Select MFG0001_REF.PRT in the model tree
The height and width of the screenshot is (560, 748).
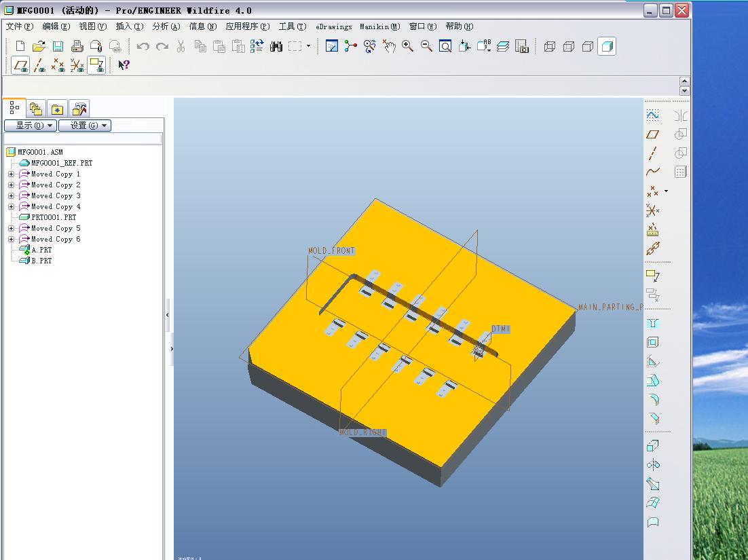(x=62, y=163)
